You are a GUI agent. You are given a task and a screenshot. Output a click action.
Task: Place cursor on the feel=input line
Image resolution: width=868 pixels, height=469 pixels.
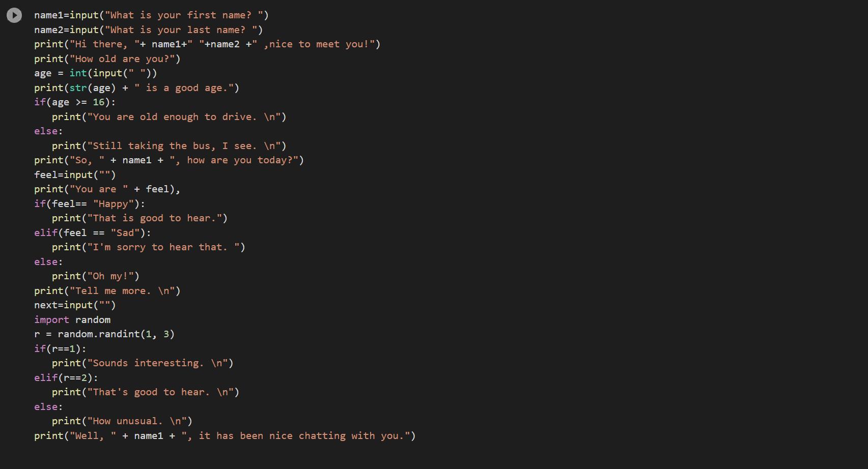pyautogui.click(x=75, y=175)
